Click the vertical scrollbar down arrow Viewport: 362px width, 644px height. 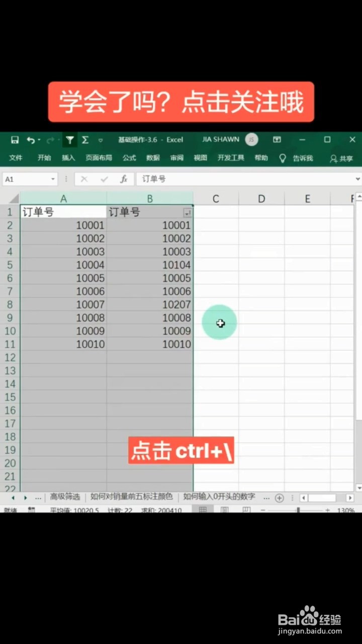tap(359, 488)
